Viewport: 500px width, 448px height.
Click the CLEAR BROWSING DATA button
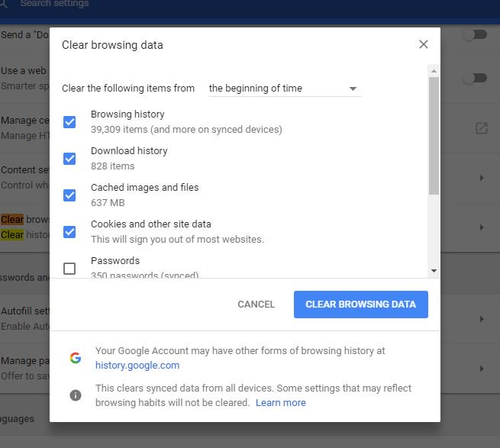(x=360, y=305)
